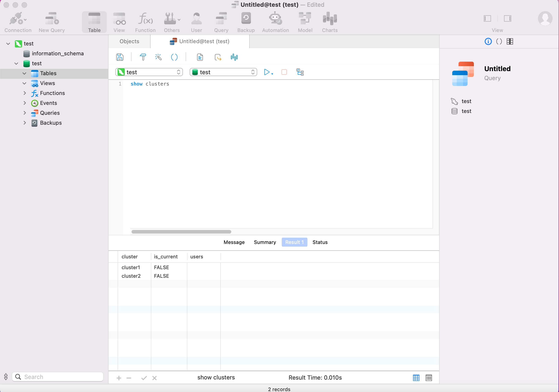Click the Export Result icon
The height and width of the screenshot is (392, 559).
[218, 57]
